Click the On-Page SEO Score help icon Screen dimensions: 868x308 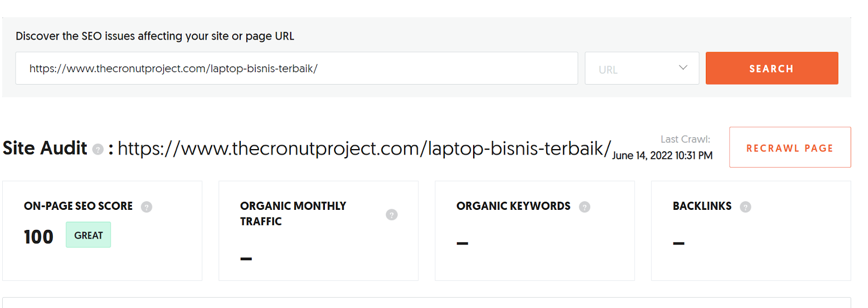(146, 207)
